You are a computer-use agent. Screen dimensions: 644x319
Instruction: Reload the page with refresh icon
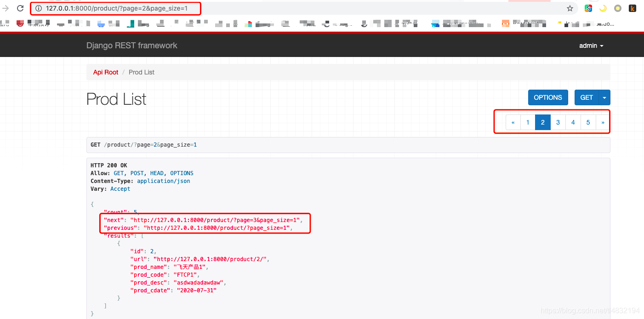click(20, 8)
